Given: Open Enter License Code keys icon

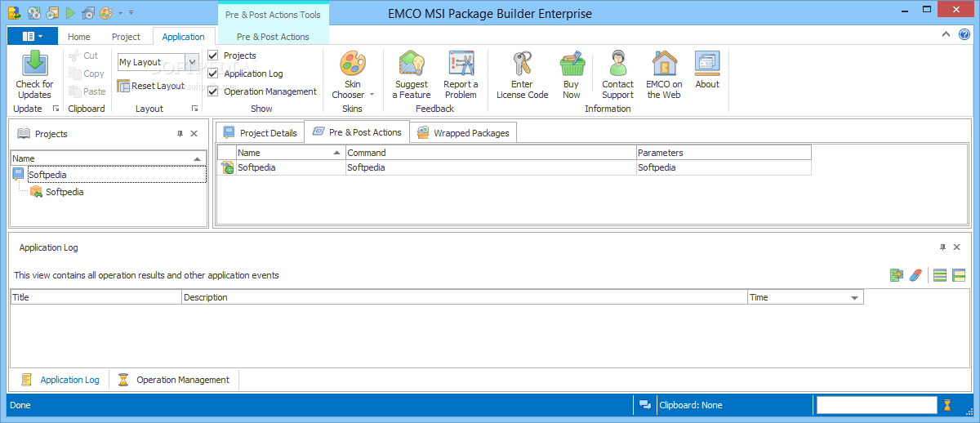Looking at the screenshot, I should pyautogui.click(x=522, y=63).
